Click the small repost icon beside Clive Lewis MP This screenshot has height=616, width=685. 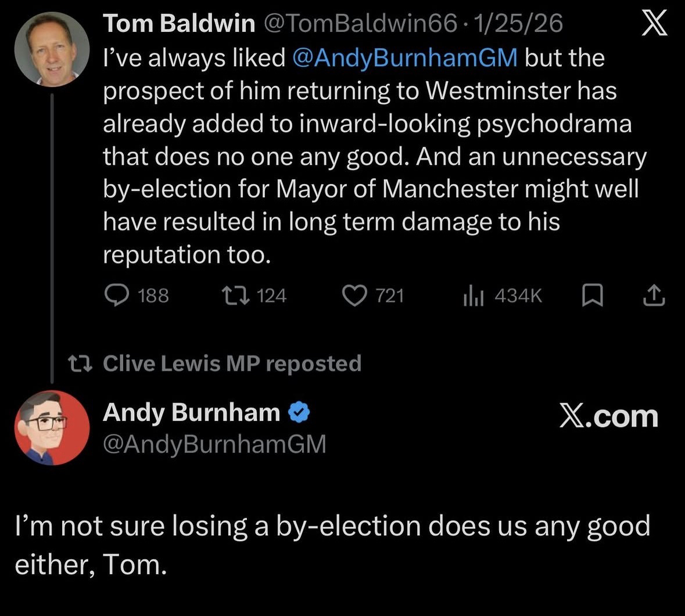(80, 363)
